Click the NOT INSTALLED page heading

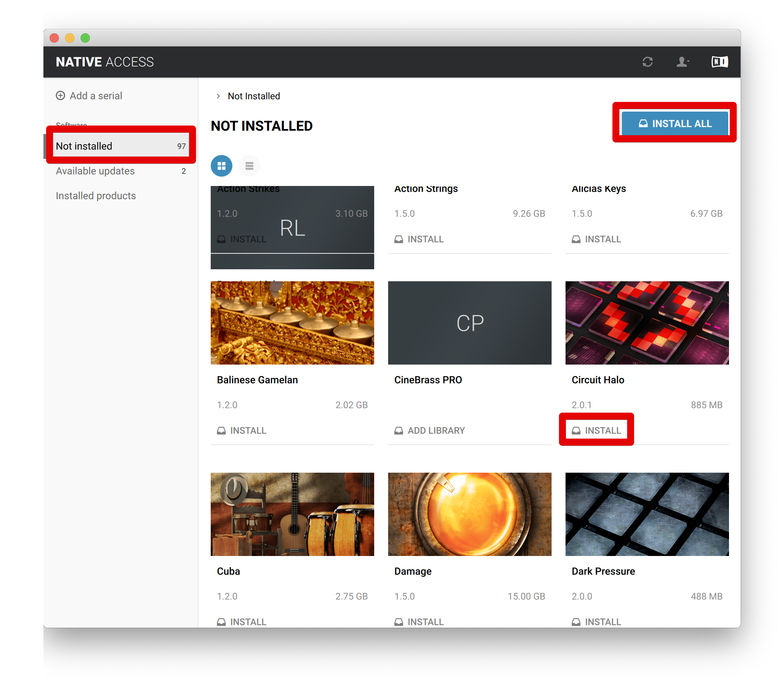coord(261,126)
